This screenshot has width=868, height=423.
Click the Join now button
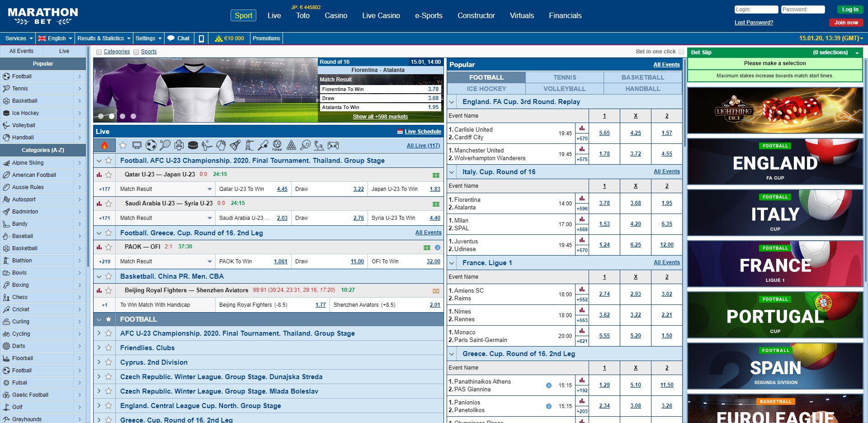click(x=846, y=23)
